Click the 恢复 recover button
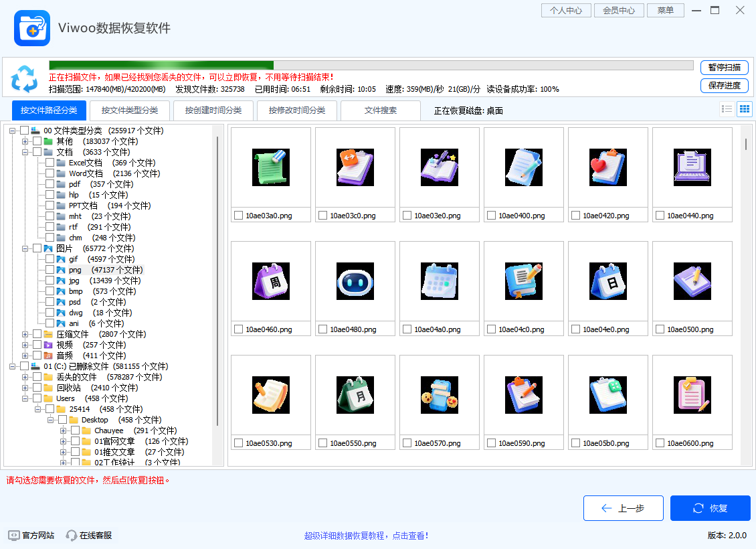 click(x=710, y=507)
